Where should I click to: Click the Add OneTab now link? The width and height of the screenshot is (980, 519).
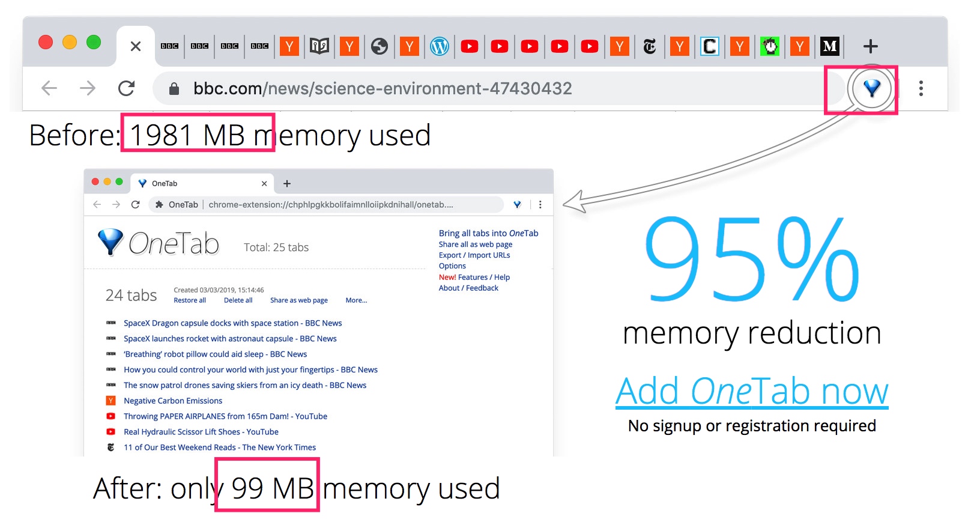pos(751,391)
